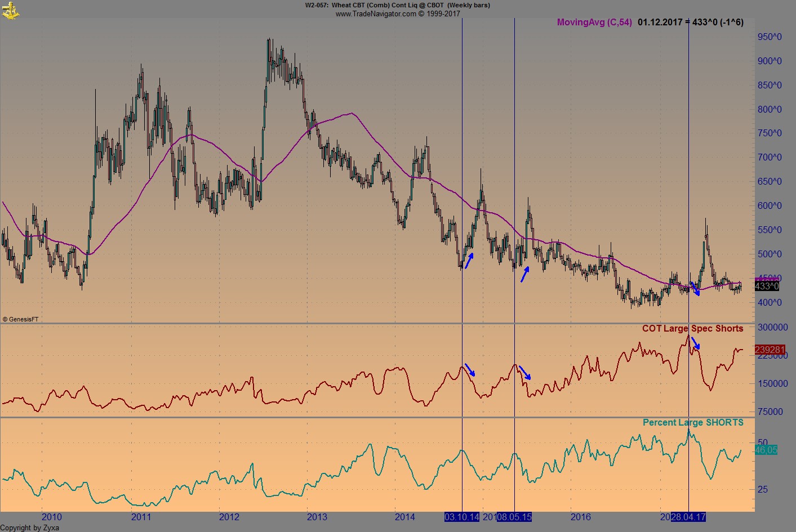
Task: Click the Copyright by Zyxa text
Action: [29, 528]
